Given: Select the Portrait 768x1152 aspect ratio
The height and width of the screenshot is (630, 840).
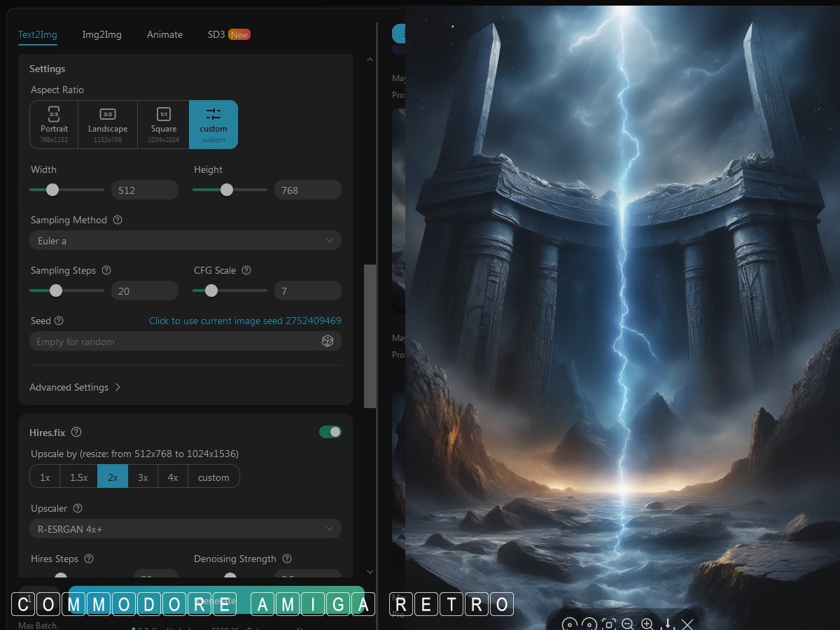Looking at the screenshot, I should [x=54, y=124].
